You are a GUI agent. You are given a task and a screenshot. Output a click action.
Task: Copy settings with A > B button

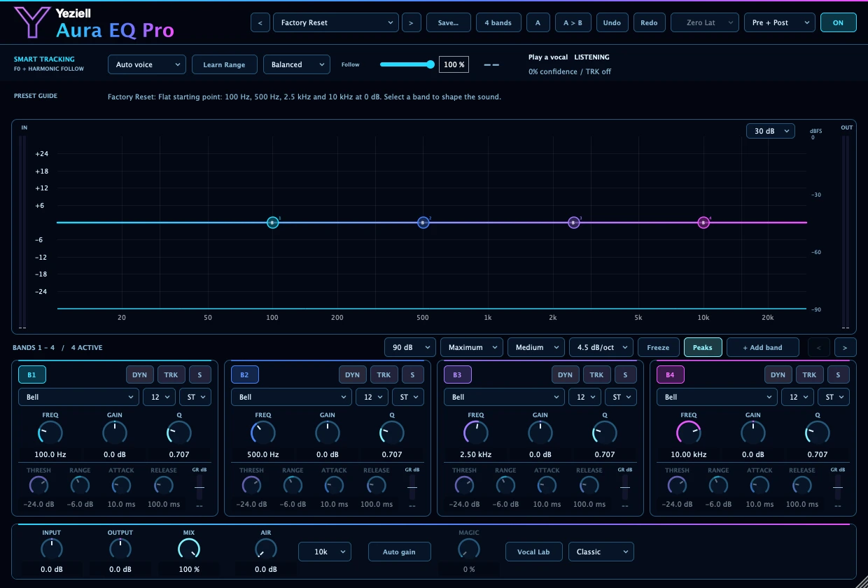[573, 22]
